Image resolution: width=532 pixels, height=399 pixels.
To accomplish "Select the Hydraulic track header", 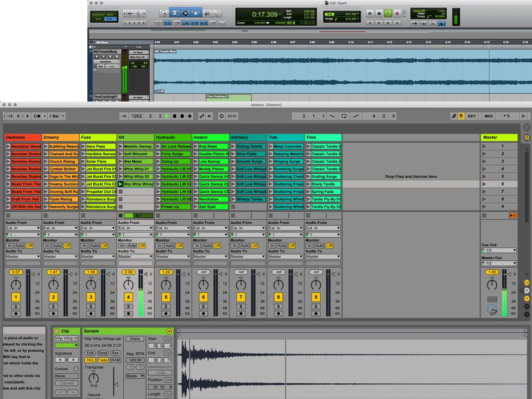I will click(173, 137).
